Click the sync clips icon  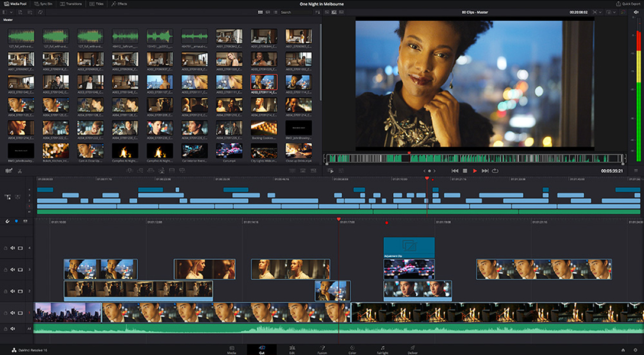(40, 12)
